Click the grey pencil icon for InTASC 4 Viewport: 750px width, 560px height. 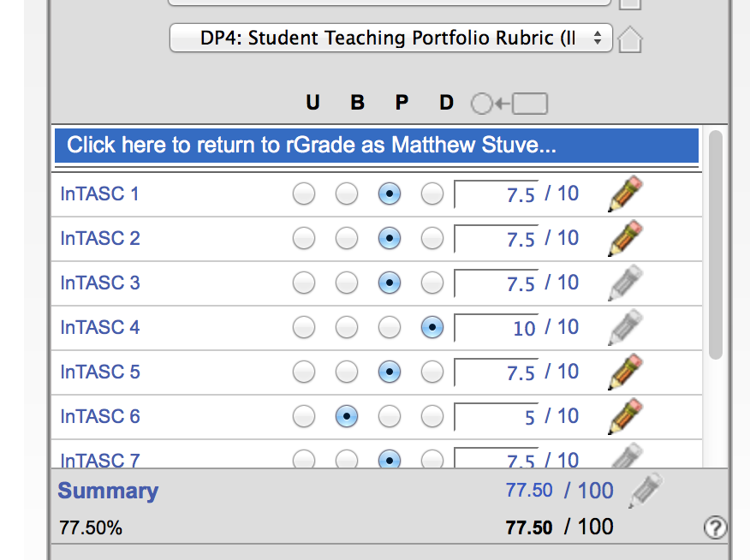pyautogui.click(x=626, y=327)
